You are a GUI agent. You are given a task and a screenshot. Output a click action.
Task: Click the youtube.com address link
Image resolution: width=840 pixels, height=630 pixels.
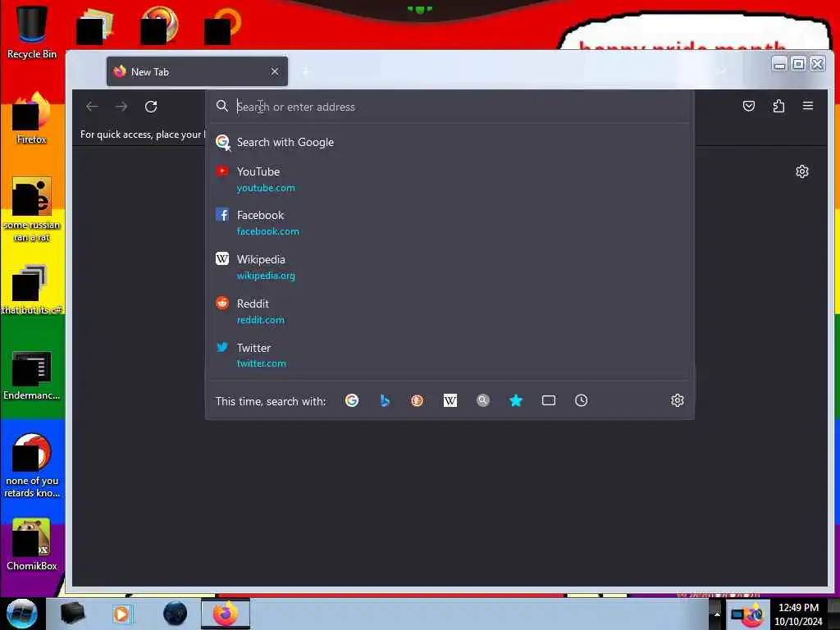266,188
